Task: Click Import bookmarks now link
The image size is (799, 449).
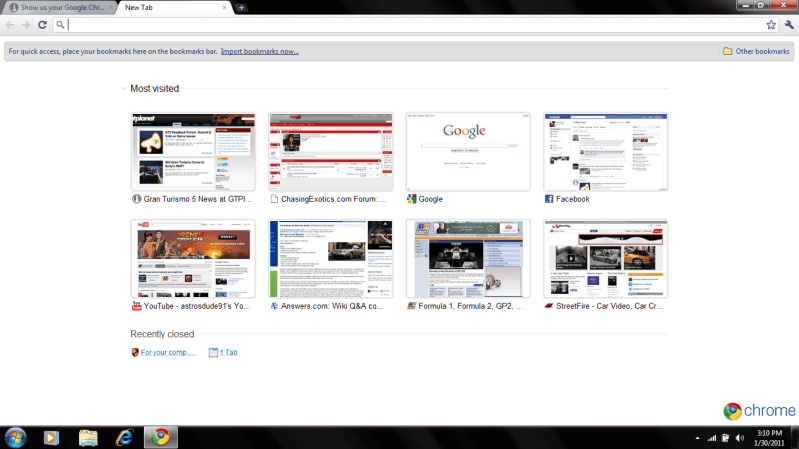Action: (260, 51)
